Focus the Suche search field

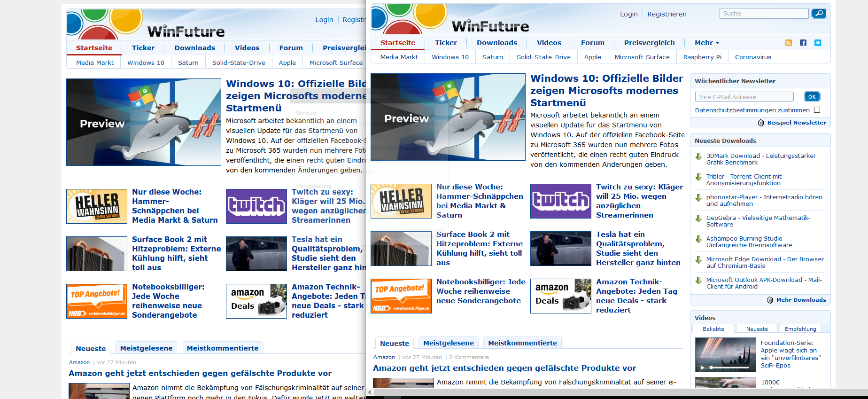click(764, 14)
